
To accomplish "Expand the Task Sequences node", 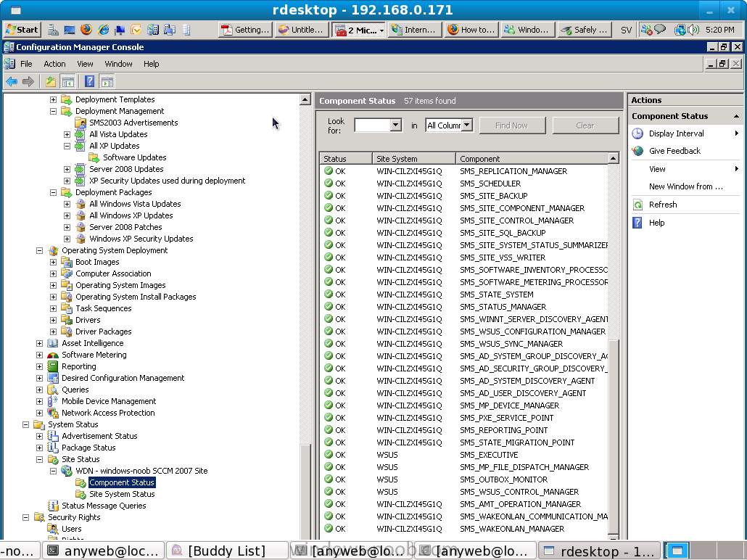I will [x=54, y=308].
